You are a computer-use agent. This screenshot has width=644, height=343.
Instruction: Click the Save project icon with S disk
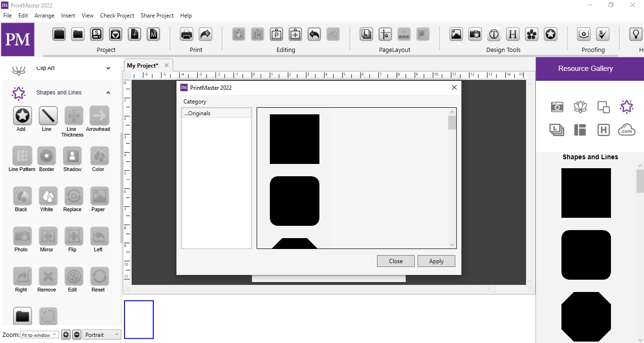pyautogui.click(x=97, y=34)
